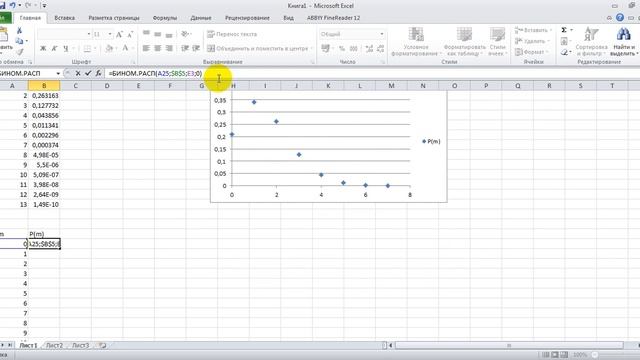Viewport: 640px width, 360px height.
Task: Click the fill color bucket swatch
Action: [x=109, y=49]
